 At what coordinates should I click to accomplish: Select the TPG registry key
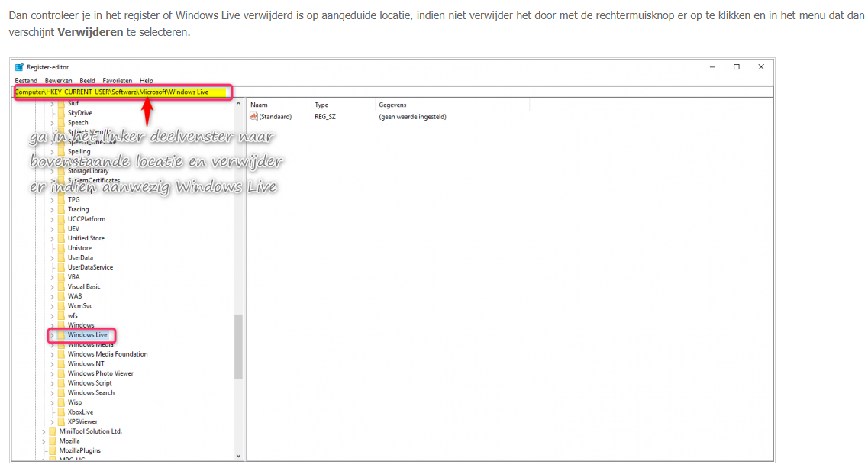[73, 200]
